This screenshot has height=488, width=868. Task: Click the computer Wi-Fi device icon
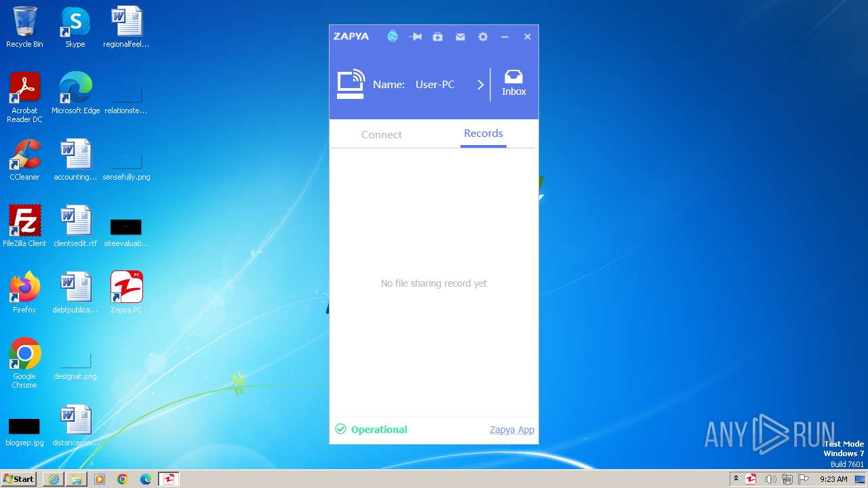point(351,84)
